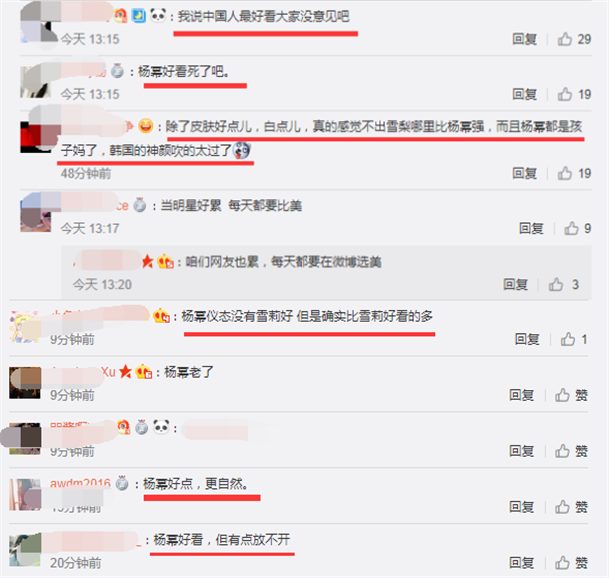Reply to '我说中国人最好看' comment
This screenshot has height=578, width=609.
pos(524,39)
